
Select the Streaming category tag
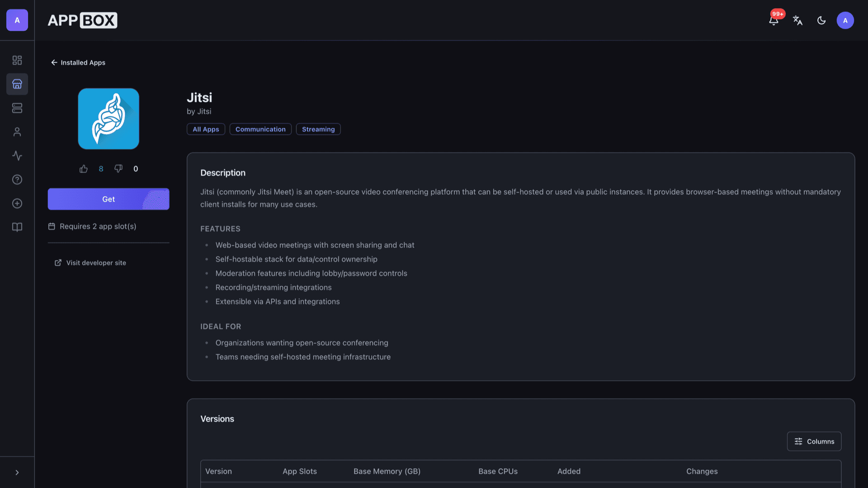318,129
